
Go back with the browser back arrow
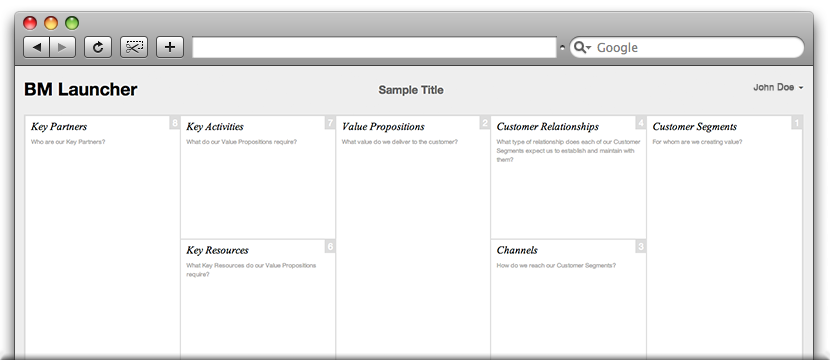point(37,47)
